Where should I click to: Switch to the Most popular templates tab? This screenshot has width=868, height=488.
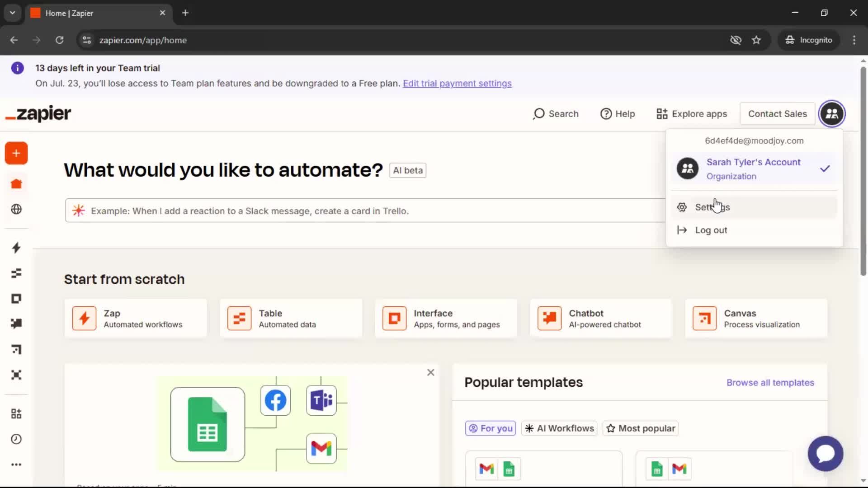click(x=641, y=428)
